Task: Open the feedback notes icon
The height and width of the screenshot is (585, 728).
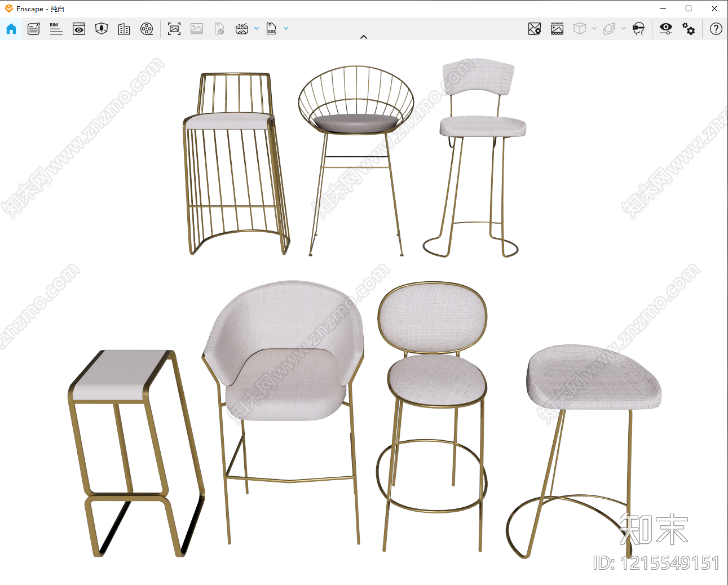Action: (x=34, y=29)
